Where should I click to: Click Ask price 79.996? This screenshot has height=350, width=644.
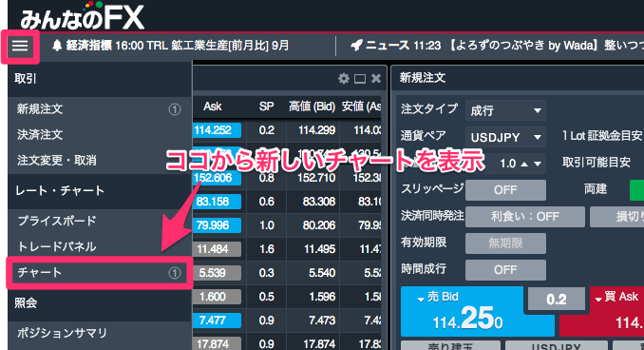click(x=217, y=225)
